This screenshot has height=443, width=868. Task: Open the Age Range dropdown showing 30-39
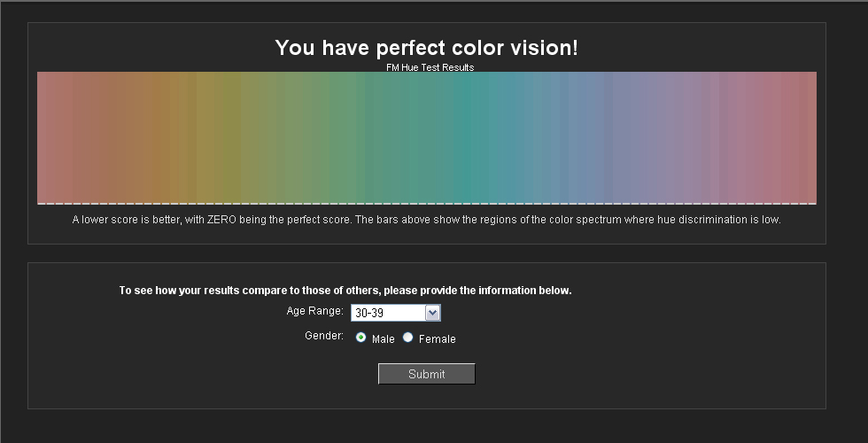(388, 313)
